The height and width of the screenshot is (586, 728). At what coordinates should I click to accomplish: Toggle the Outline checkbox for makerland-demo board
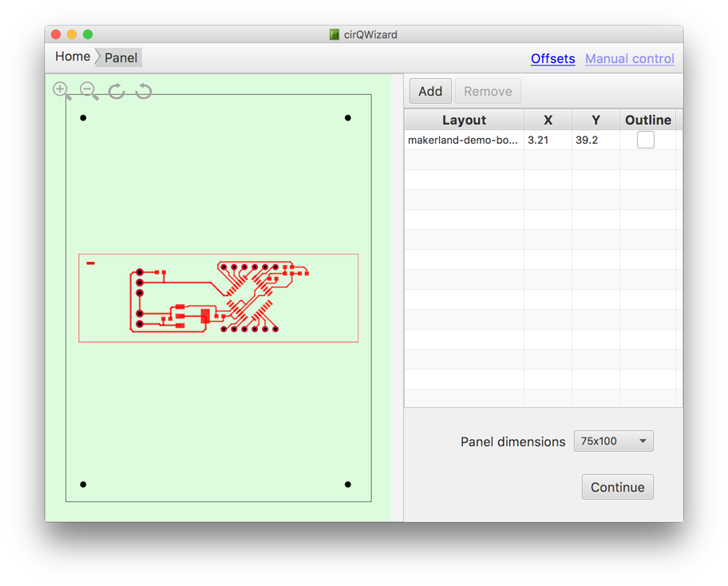point(645,140)
